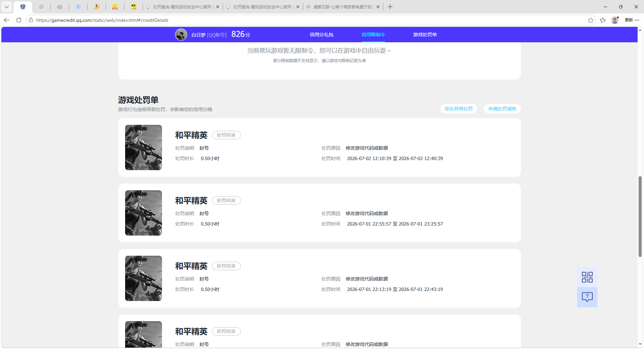Open the tab search dropdown arrow
Screen dimensions: 644x349
(6, 7)
